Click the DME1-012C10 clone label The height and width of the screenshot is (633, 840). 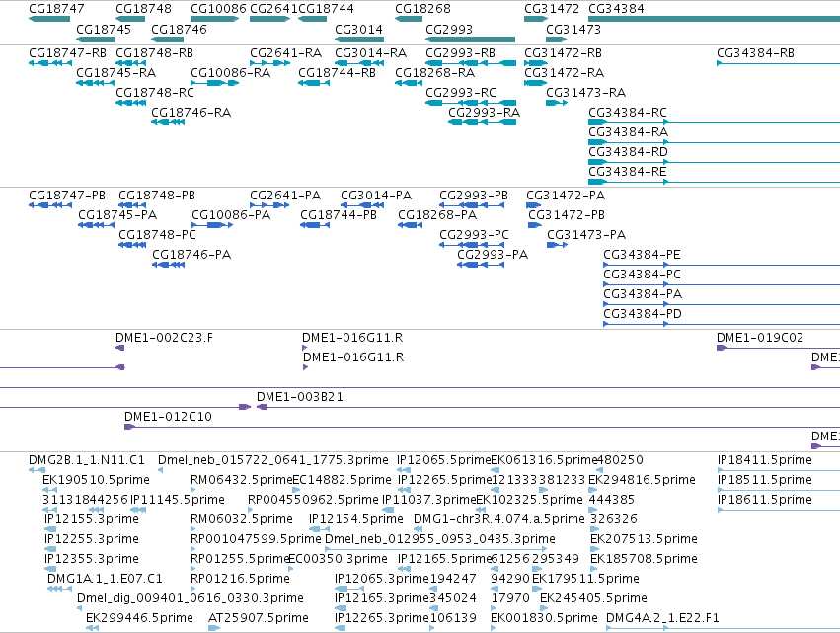click(x=168, y=417)
